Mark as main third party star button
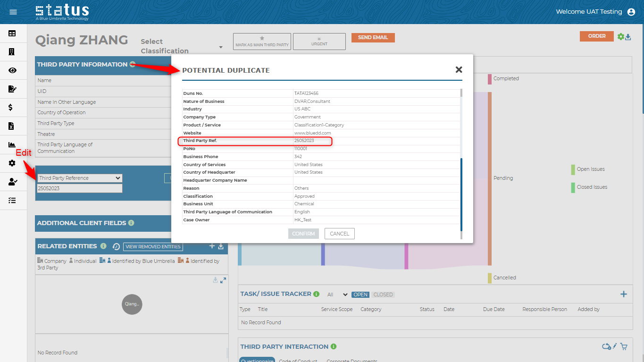644x362 pixels. (x=262, y=42)
